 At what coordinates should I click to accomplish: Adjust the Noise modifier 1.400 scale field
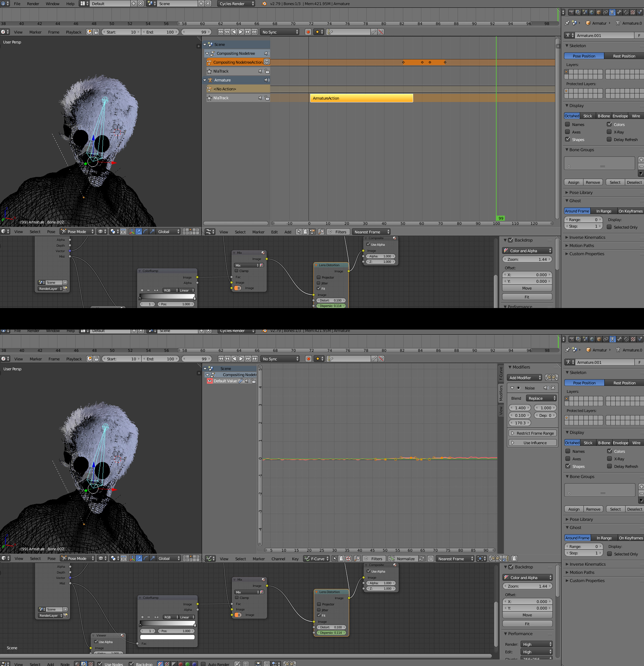coord(520,408)
